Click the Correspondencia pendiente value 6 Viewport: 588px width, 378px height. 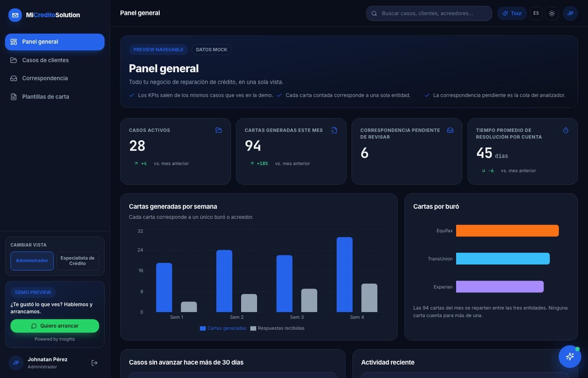click(x=365, y=153)
